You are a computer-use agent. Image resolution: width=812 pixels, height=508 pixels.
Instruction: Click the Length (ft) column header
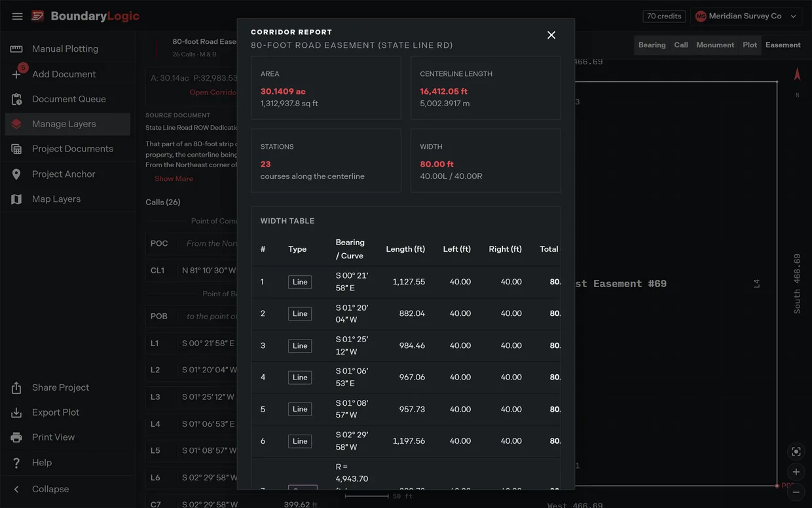pyautogui.click(x=405, y=249)
